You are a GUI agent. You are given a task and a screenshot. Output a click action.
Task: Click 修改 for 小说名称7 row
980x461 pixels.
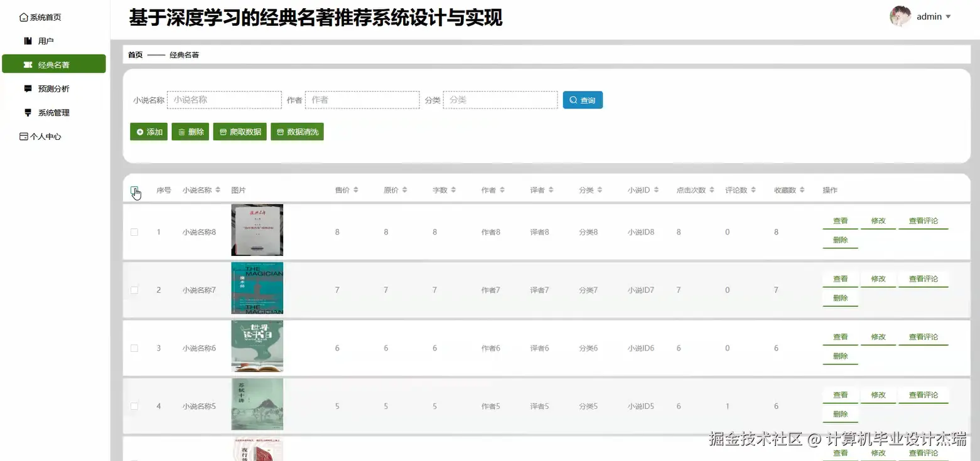878,279
